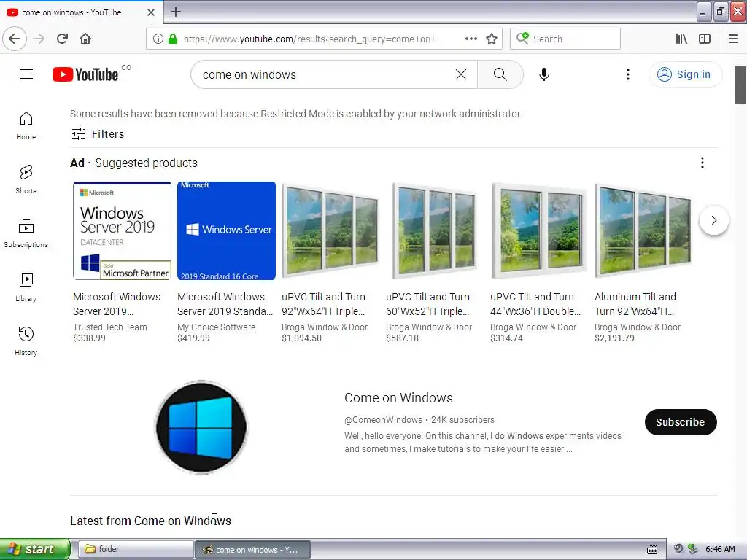The image size is (747, 560).
Task: Open 'Microsoft Windows Server 2019 Standa...' listing
Action: coord(225,304)
